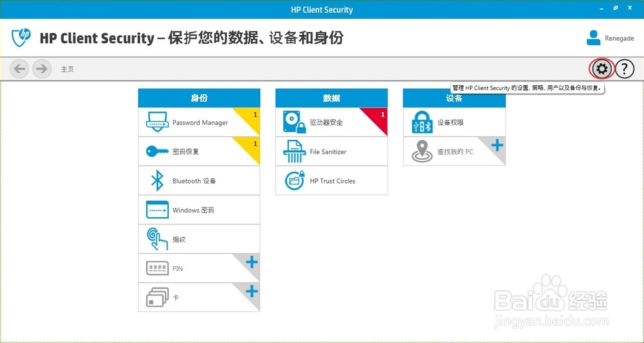The width and height of the screenshot is (644, 343).
Task: Open the File Sanitizer tile
Action: coord(332,152)
